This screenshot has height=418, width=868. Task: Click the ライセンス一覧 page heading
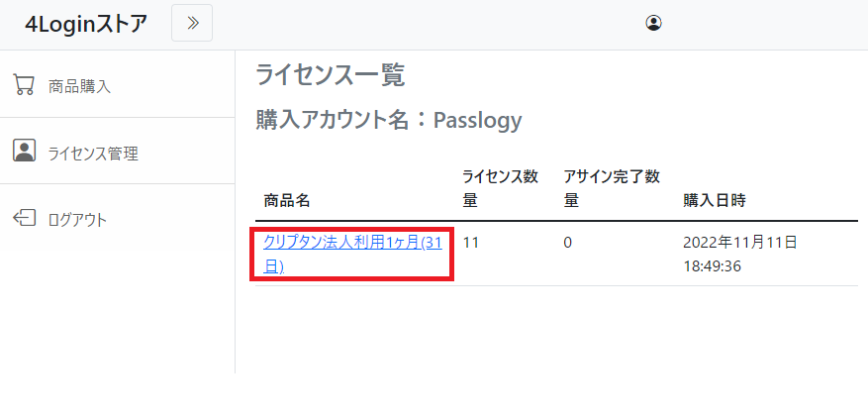click(331, 75)
